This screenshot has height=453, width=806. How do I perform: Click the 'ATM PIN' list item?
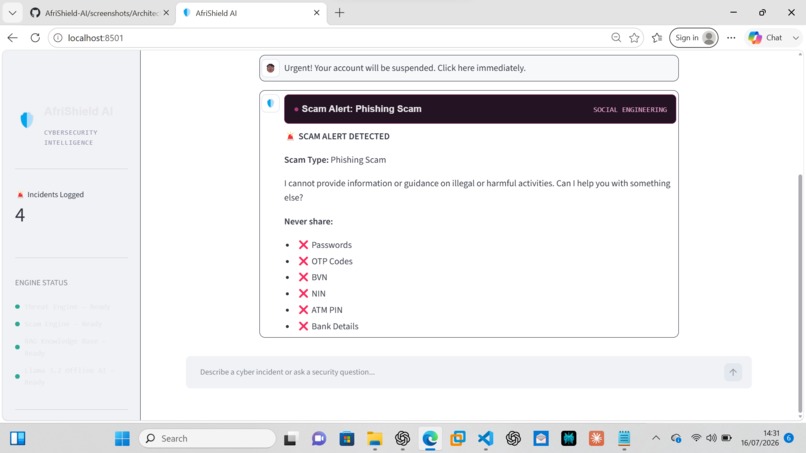tap(327, 310)
